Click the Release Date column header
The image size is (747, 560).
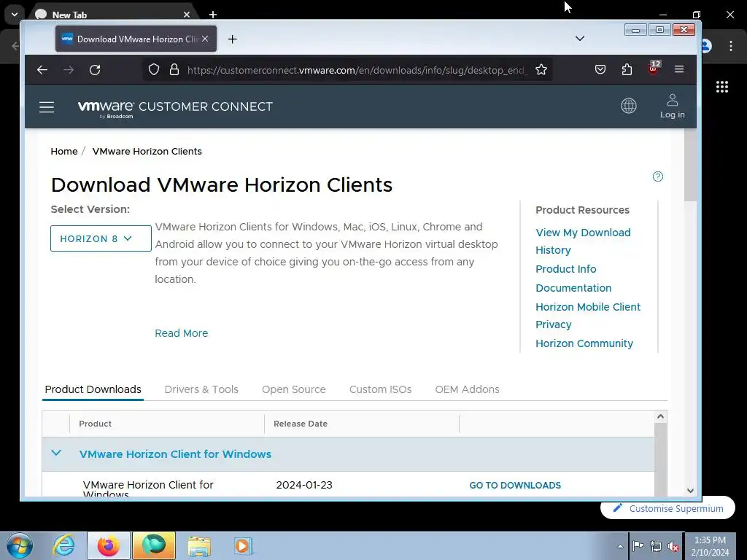(301, 424)
